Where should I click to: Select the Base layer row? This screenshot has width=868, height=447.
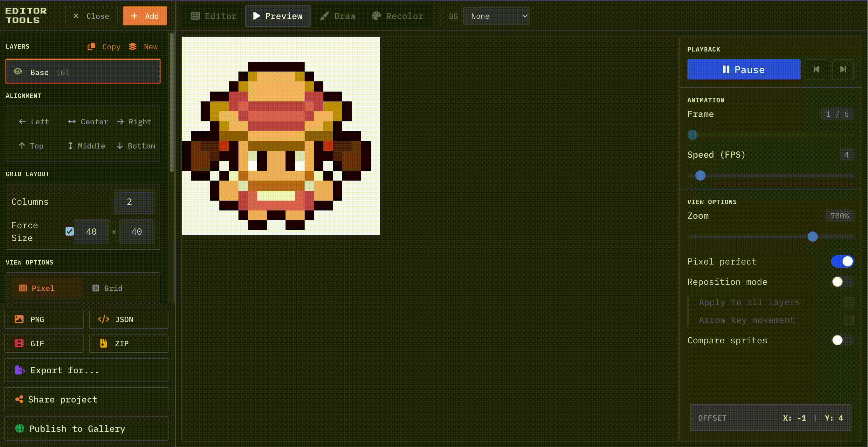point(83,72)
